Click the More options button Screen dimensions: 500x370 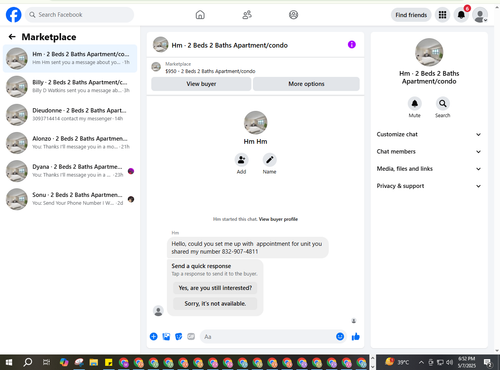pos(306,84)
